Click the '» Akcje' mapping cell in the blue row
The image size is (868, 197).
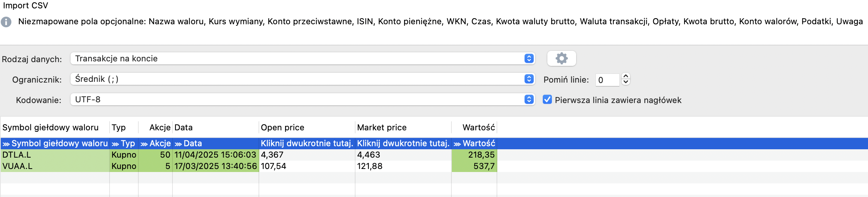click(x=155, y=144)
